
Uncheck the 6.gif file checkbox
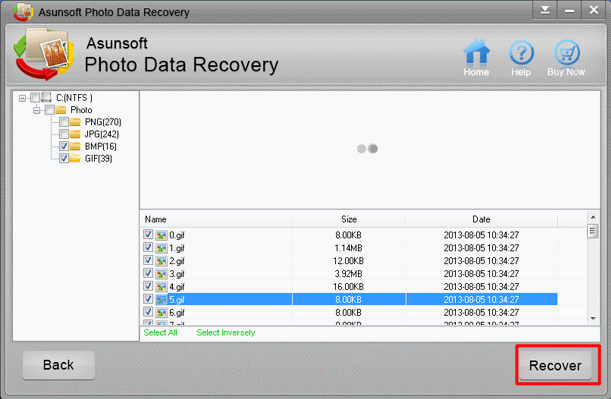(x=148, y=312)
